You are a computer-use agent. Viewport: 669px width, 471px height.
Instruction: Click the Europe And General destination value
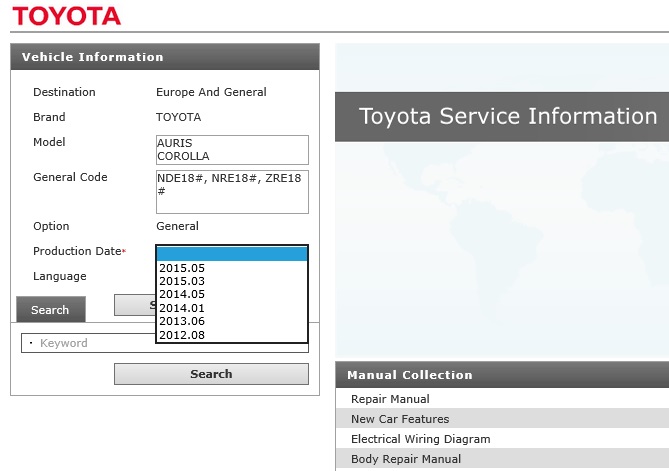pyautogui.click(x=211, y=92)
